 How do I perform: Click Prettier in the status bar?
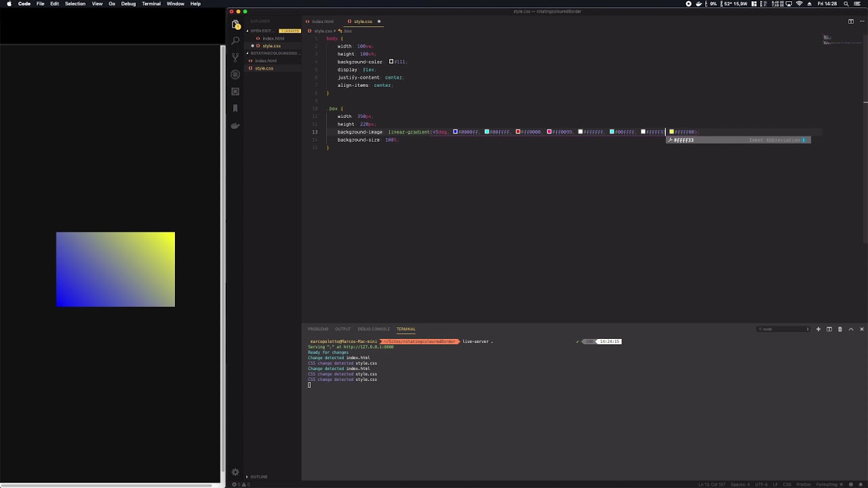click(x=804, y=485)
